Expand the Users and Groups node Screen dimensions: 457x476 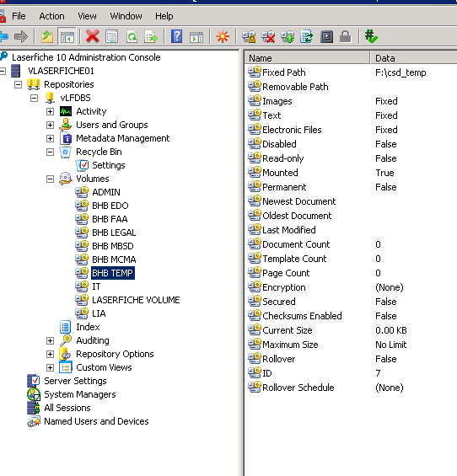(50, 125)
